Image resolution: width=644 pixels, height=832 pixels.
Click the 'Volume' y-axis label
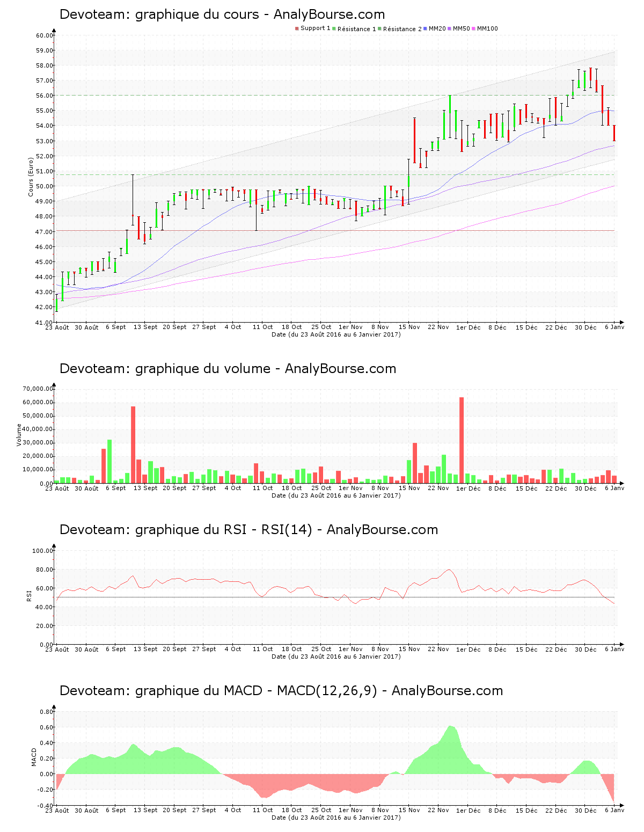19,435
